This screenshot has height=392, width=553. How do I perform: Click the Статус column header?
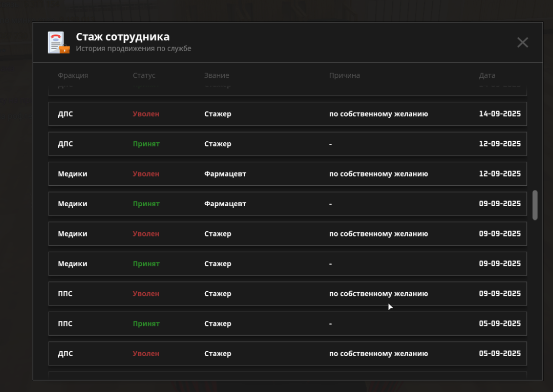point(144,75)
